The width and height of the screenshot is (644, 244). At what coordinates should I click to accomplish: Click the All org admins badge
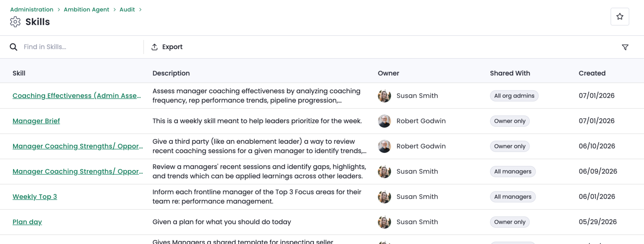pyautogui.click(x=514, y=96)
